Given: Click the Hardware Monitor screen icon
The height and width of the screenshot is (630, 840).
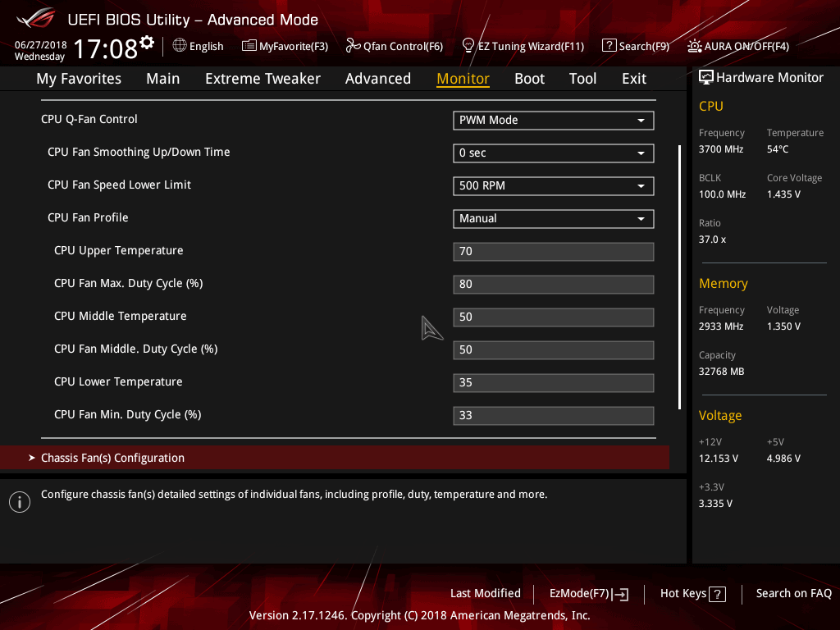Looking at the screenshot, I should tap(706, 78).
